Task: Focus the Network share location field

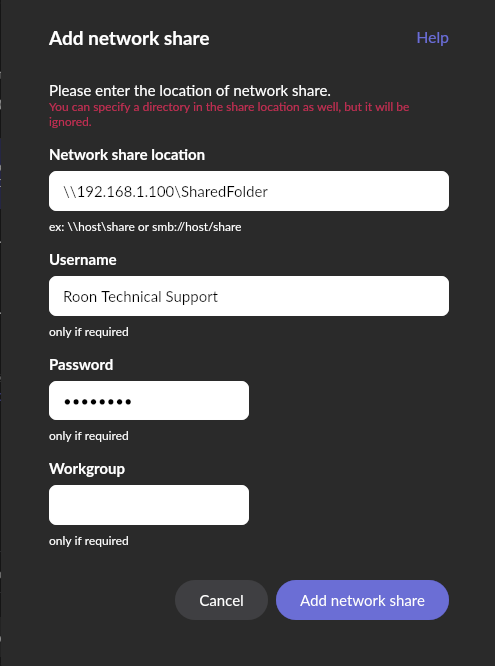Action: tap(249, 191)
